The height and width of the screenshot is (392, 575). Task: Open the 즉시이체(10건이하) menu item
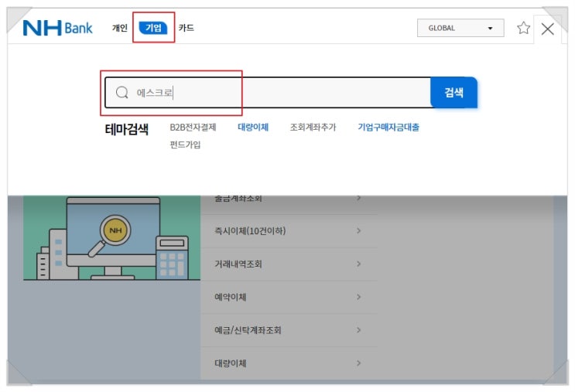click(289, 231)
